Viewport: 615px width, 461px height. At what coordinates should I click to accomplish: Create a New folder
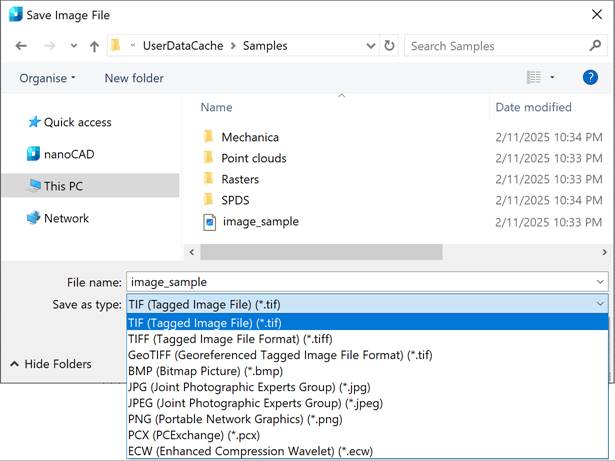click(x=134, y=78)
